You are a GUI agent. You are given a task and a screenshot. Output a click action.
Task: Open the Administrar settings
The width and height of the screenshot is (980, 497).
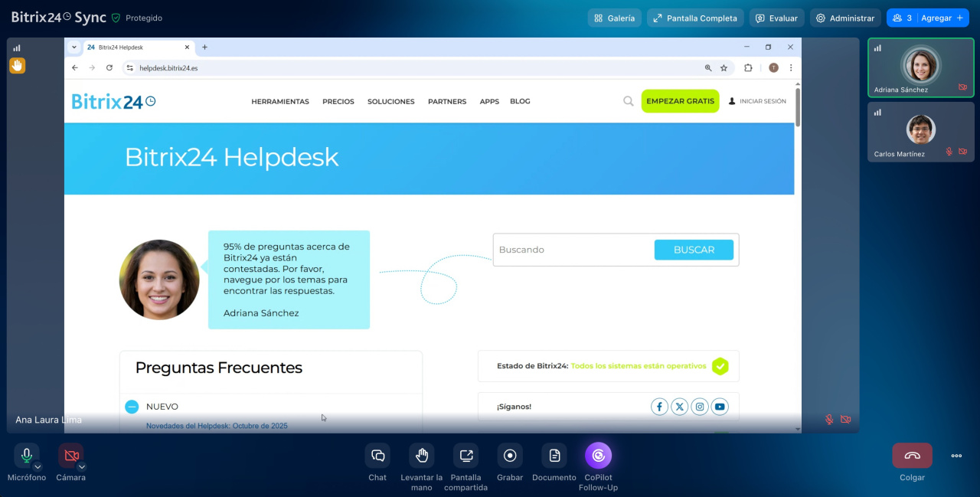coord(844,18)
